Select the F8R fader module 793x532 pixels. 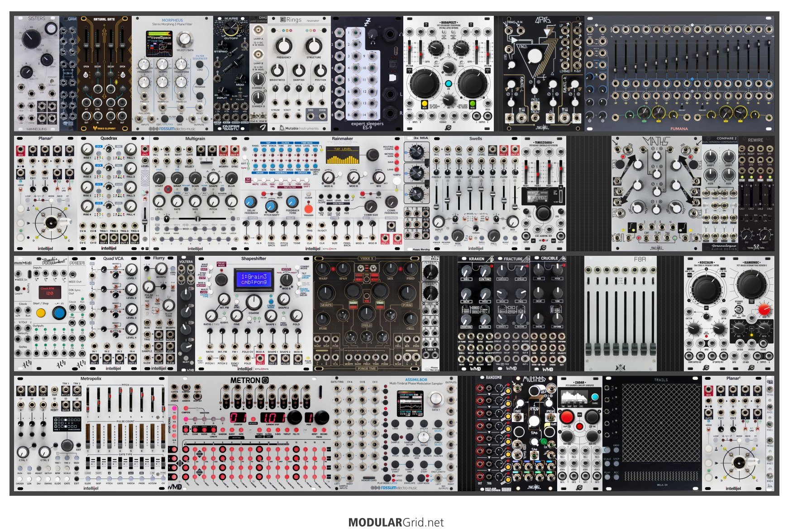click(x=620, y=313)
